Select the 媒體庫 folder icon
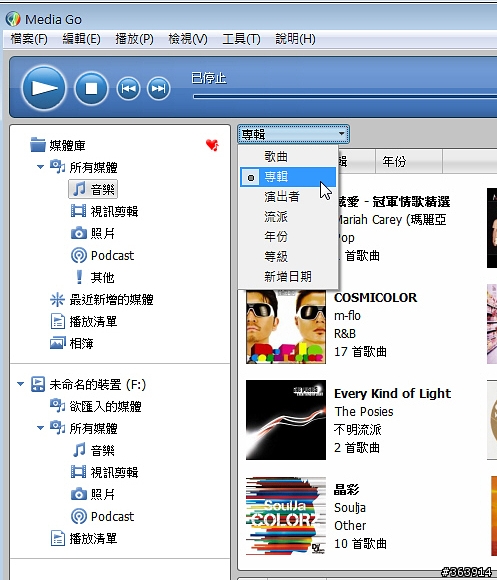 click(x=38, y=145)
